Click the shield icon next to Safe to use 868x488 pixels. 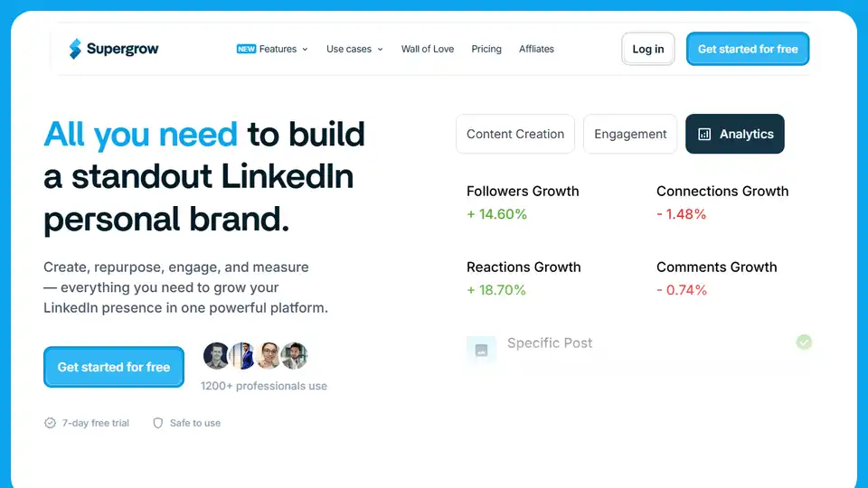(x=157, y=423)
